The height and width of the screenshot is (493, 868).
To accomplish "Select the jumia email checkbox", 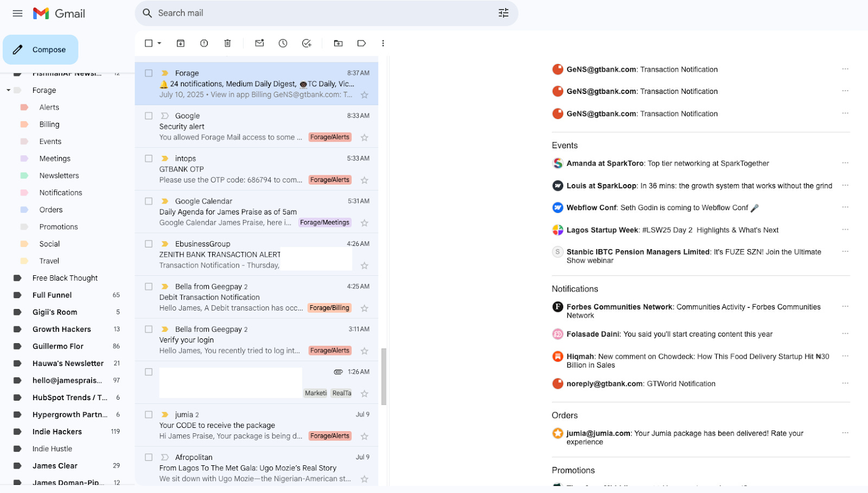I will [x=149, y=414].
